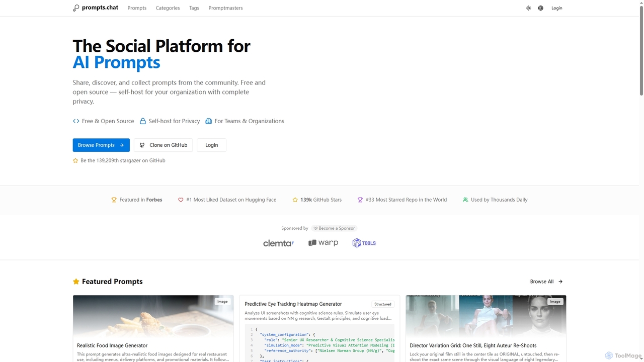Click Login in the top navigation
Screen dimensions: 644x362
[x=556, y=8]
